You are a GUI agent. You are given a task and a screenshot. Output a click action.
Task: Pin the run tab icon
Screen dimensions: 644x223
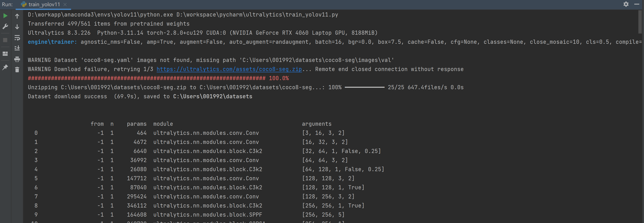point(5,67)
